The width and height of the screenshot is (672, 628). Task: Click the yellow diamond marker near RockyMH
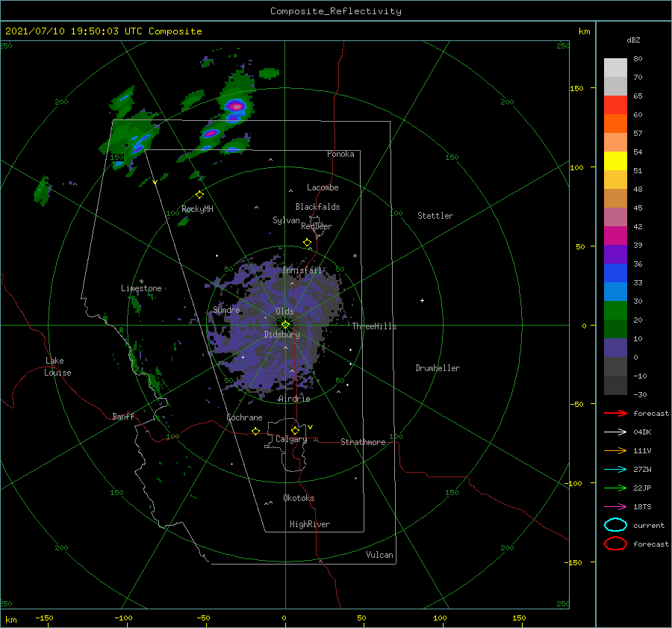[199, 195]
